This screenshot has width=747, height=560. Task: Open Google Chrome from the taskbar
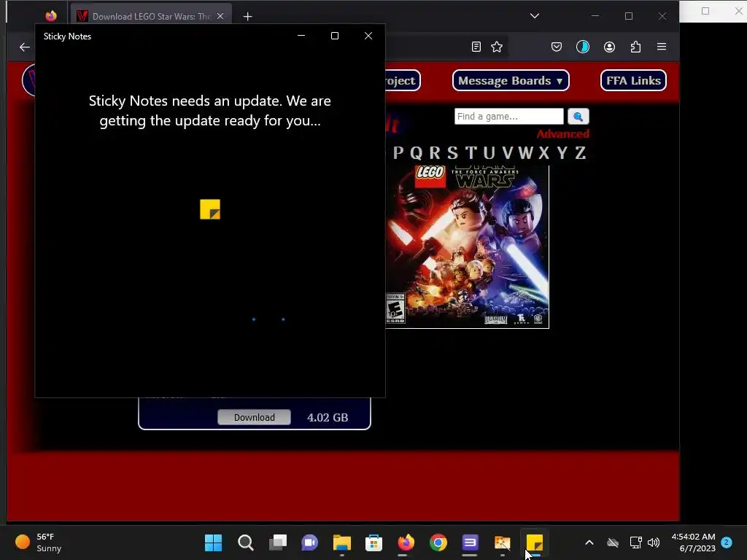coord(438,542)
